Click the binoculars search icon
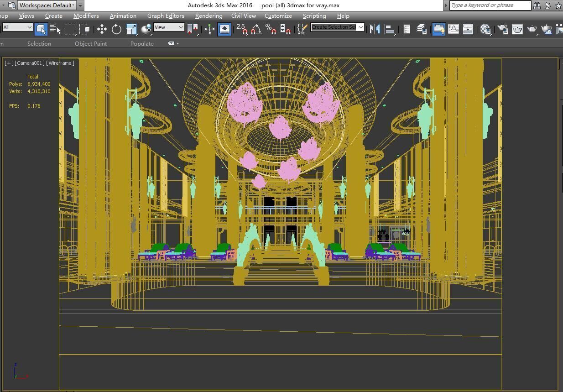The image size is (563, 392). [537, 5]
